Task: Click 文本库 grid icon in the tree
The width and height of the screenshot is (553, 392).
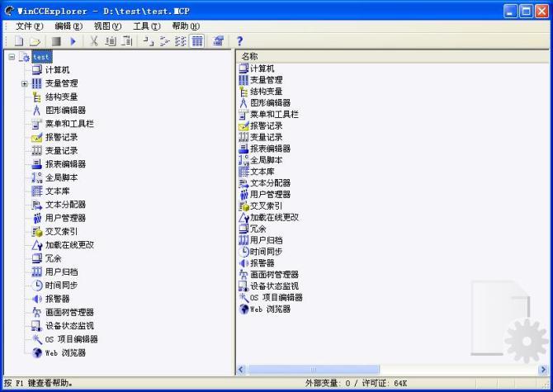Action: pos(36,191)
